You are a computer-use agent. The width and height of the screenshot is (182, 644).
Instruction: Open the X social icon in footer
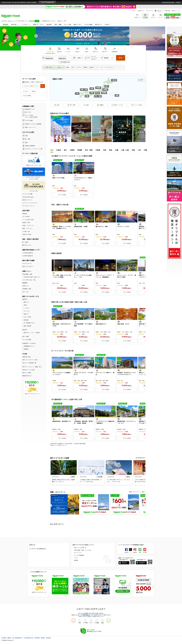[131, 550]
